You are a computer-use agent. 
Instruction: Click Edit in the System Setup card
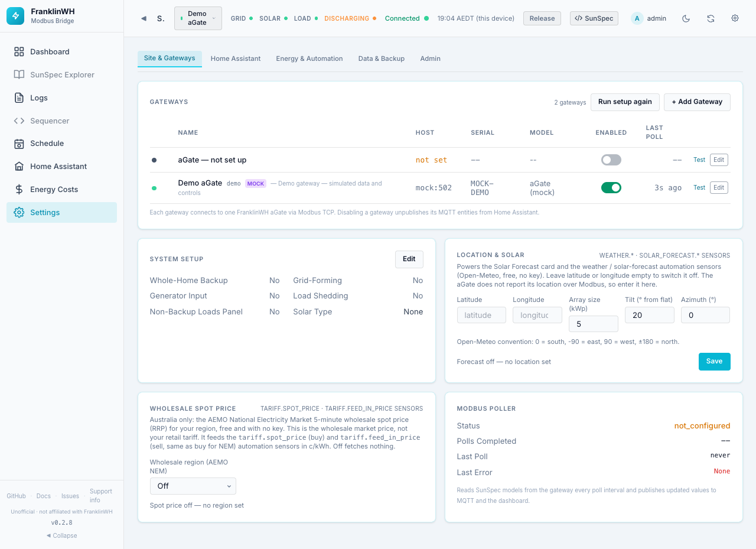click(409, 259)
